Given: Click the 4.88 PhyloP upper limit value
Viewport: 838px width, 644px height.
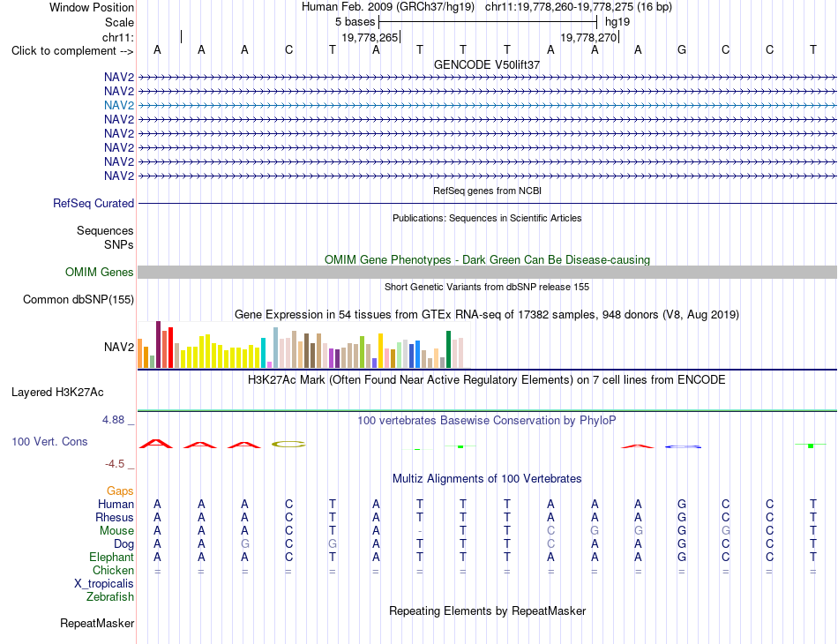Looking at the screenshot, I should (x=113, y=420).
